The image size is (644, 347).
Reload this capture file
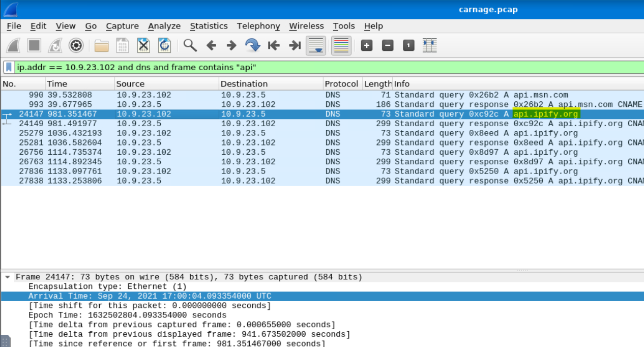[164, 46]
